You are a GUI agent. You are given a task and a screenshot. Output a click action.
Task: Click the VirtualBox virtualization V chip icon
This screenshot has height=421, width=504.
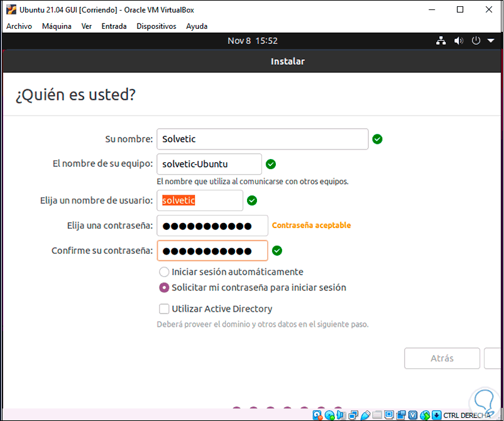[413, 415]
